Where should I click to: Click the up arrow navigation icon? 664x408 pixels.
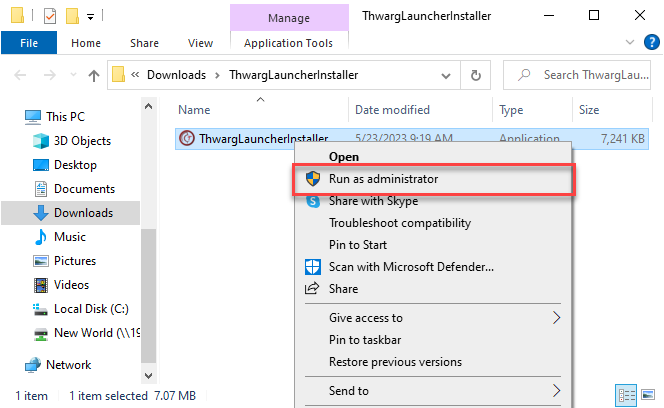(x=94, y=75)
